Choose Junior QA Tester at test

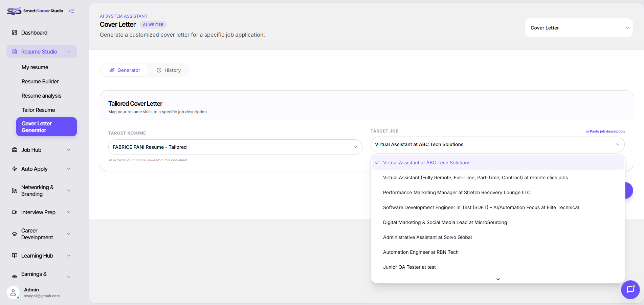(498, 267)
